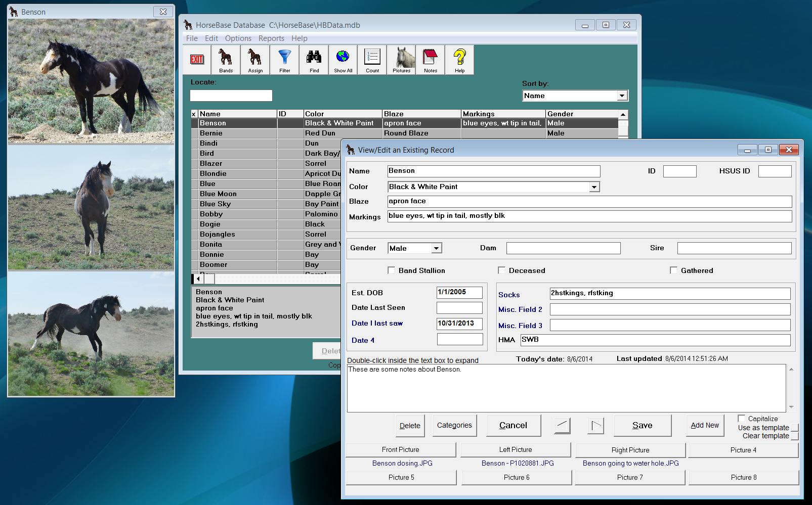Open the Gender dropdown
The width and height of the screenshot is (812, 505).
point(436,248)
